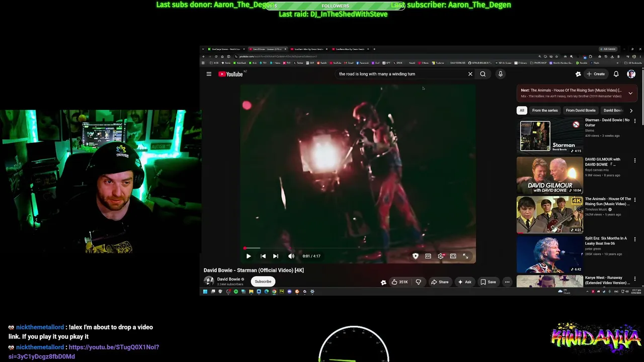644x362 pixels.
Task: Open Discord from the taskbar
Action: pyautogui.click(x=289, y=292)
